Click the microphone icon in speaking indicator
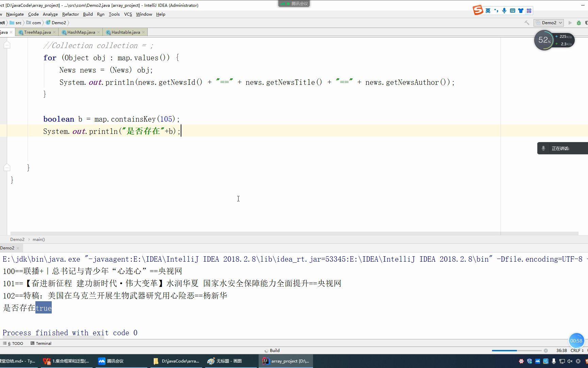The width and height of the screenshot is (588, 368). point(543,148)
